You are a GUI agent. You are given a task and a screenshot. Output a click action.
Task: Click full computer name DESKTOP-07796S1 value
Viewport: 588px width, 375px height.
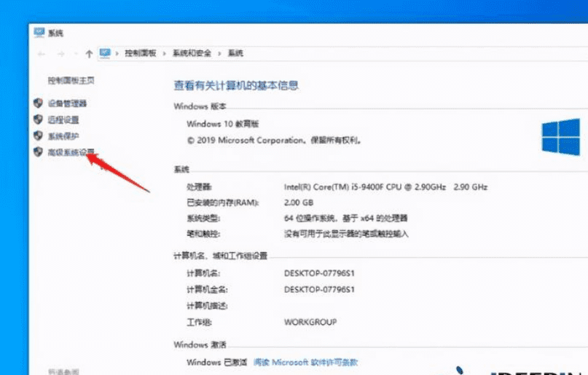(319, 290)
